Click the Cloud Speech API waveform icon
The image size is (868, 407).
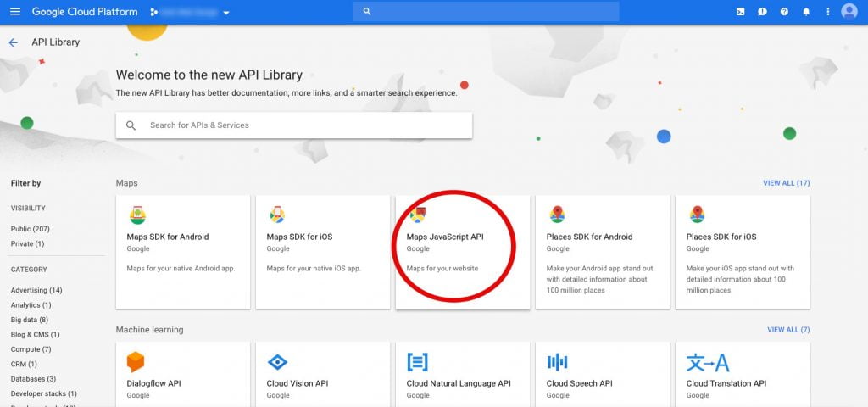pyautogui.click(x=557, y=362)
